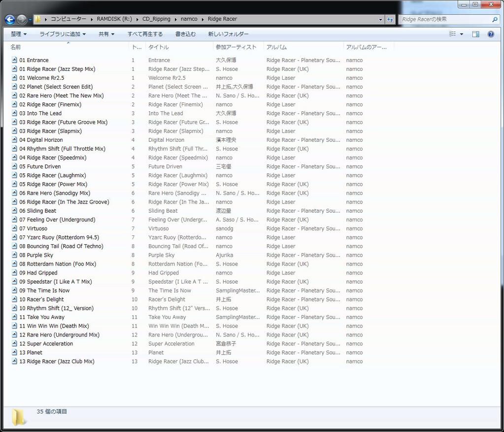Click the Forward navigation arrow button

(22, 20)
